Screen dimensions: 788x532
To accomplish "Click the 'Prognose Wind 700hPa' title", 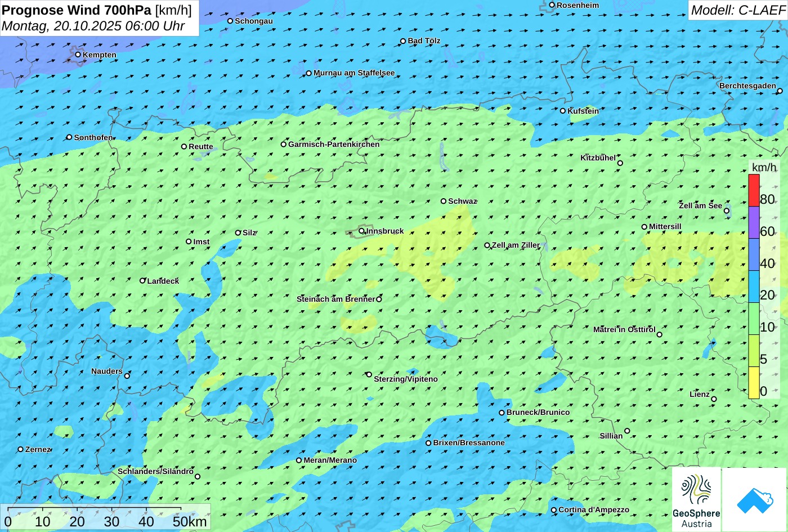I will [x=77, y=10].
